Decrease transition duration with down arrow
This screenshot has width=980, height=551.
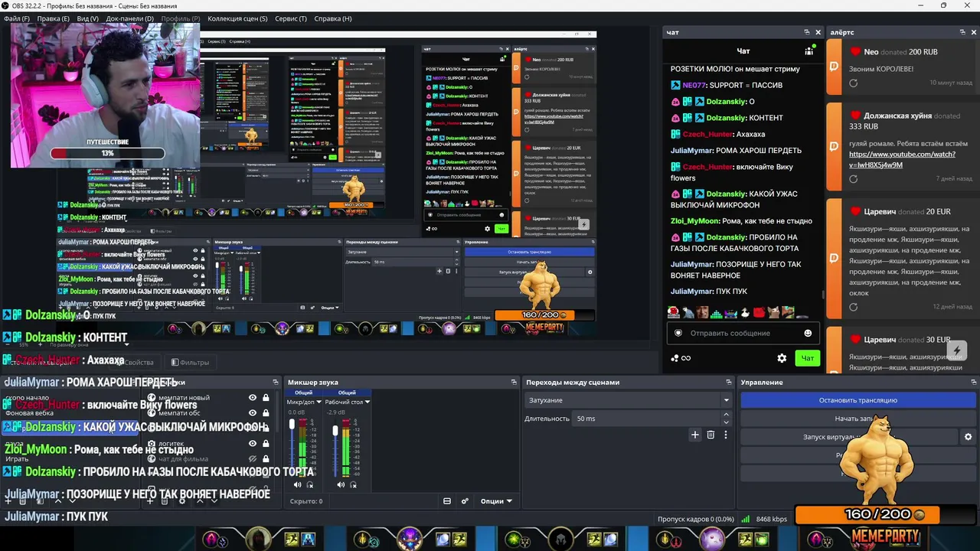[726, 422]
